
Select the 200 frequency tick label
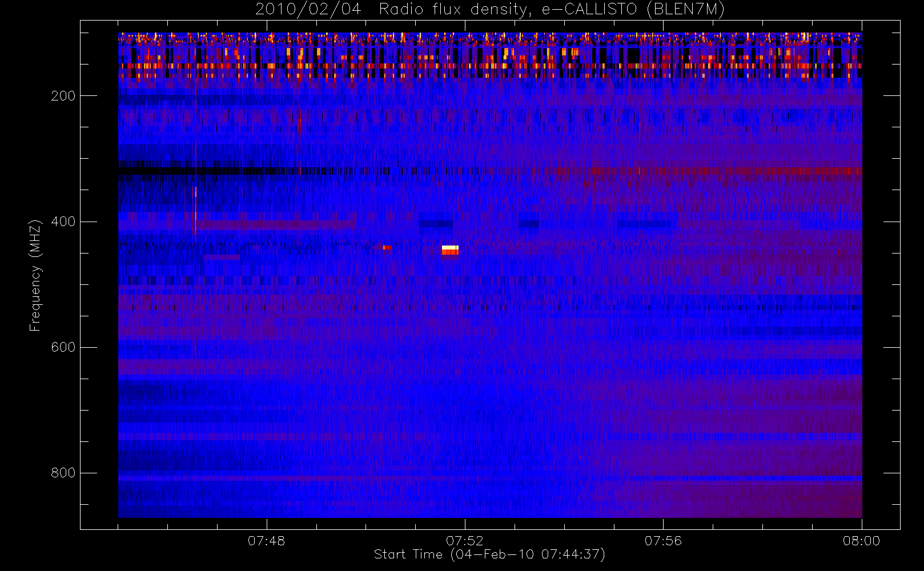coord(63,96)
